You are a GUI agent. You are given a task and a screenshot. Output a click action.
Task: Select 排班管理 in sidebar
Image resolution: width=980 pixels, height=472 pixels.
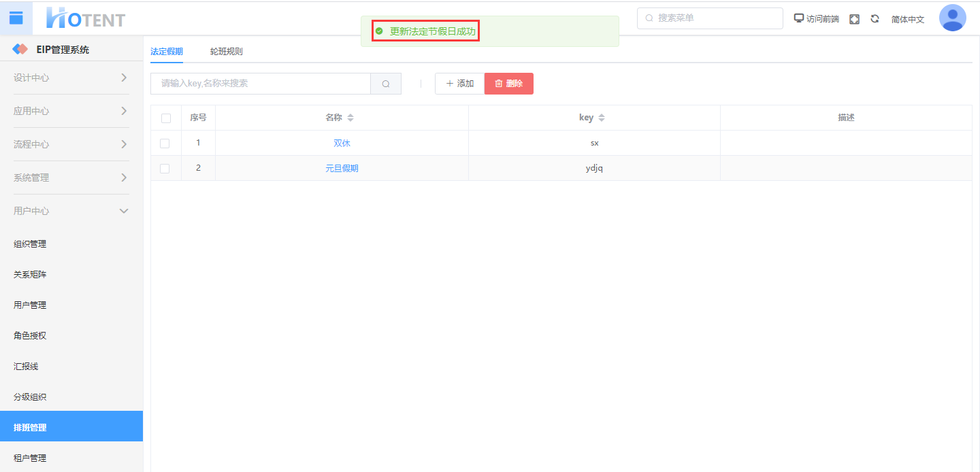71,426
